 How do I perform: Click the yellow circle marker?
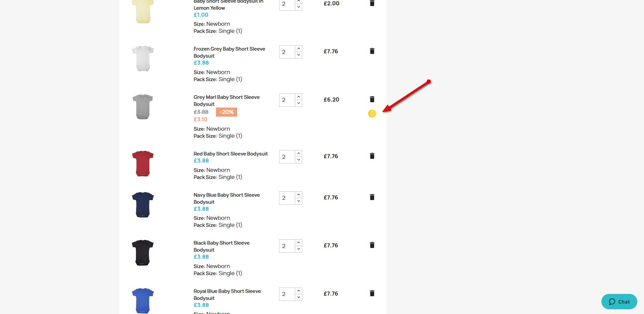(x=372, y=114)
